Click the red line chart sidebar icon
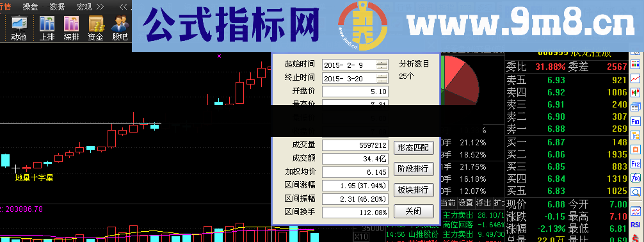Image resolution: width=644 pixels, height=242 pixels. (x=636, y=78)
